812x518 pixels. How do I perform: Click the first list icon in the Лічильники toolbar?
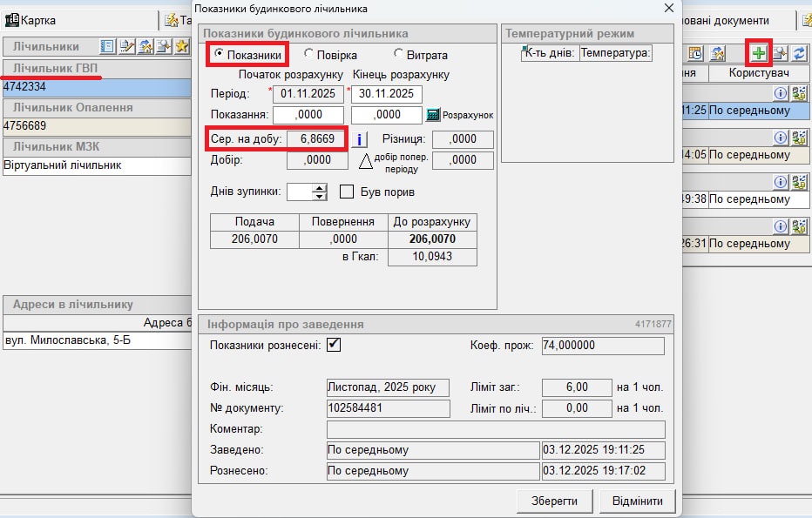tap(108, 47)
